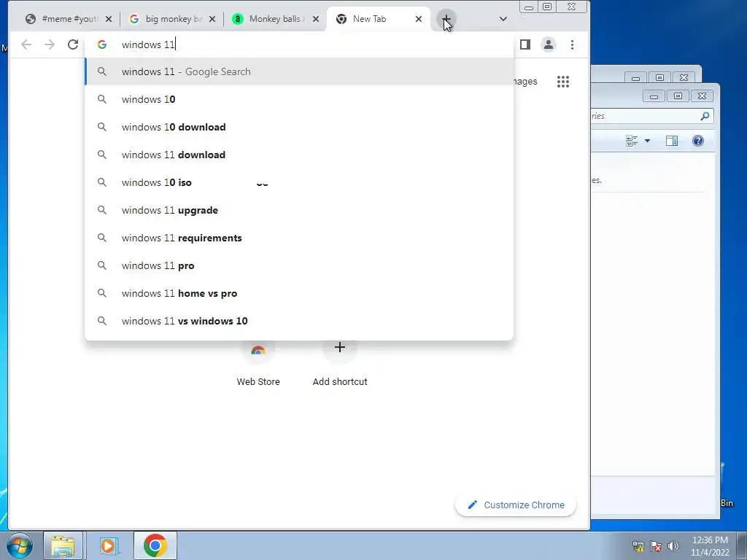Choose the windows 11 upgrade suggestion
This screenshot has width=747, height=560.
pos(299,210)
